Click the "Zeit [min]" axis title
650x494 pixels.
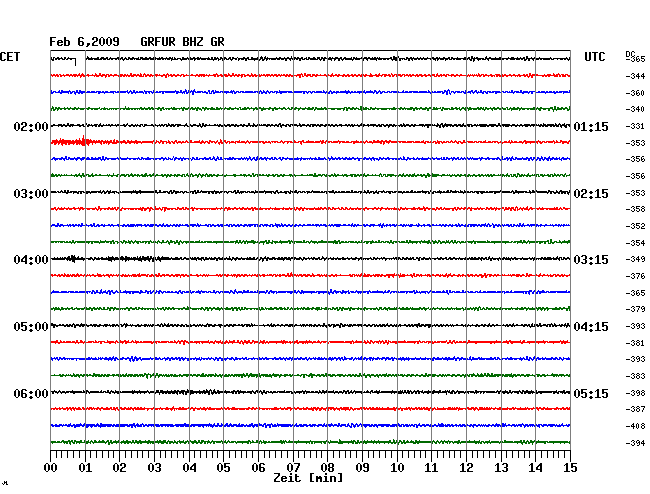pyautogui.click(x=308, y=478)
